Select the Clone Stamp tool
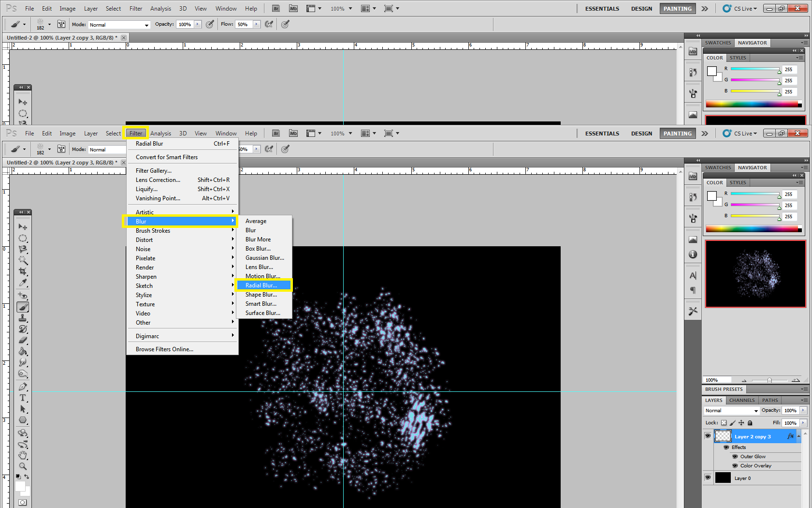The height and width of the screenshot is (508, 812). tap(23, 318)
